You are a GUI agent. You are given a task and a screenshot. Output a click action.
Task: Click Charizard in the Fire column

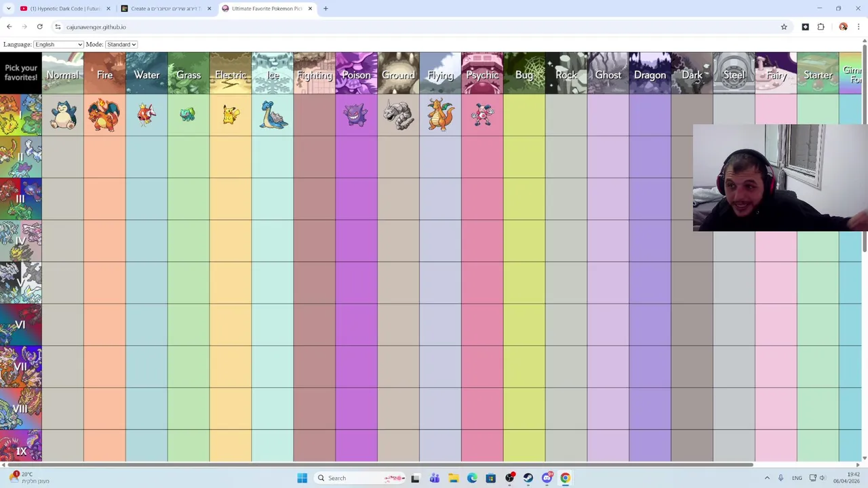click(104, 115)
